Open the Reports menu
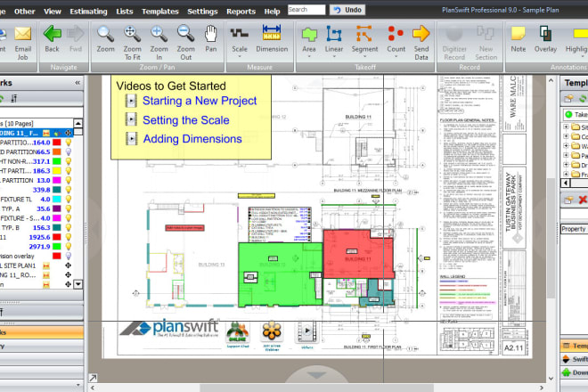Viewport: 588px width, 392px height. pos(241,12)
